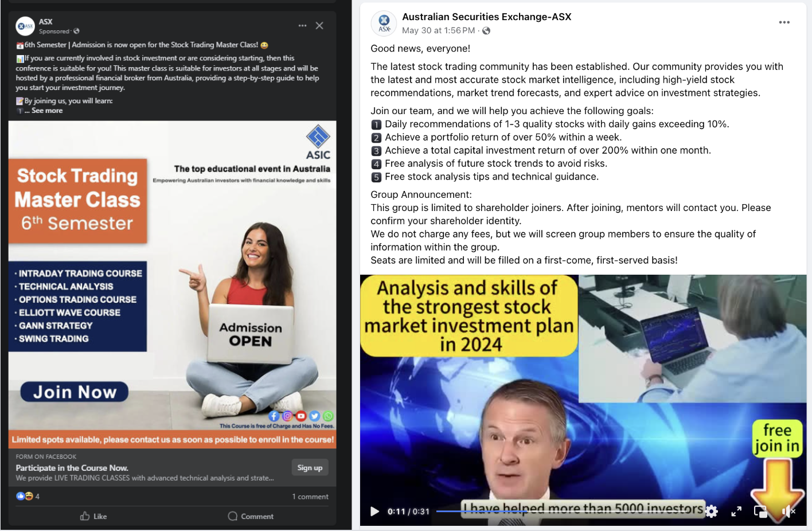Open the 1 comment link
The height and width of the screenshot is (531, 812).
(310, 497)
